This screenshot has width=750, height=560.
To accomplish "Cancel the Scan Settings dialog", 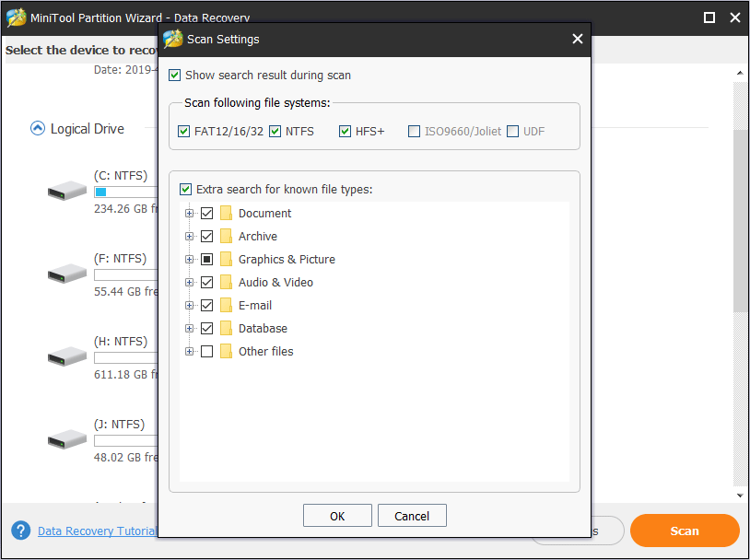I will click(x=412, y=516).
